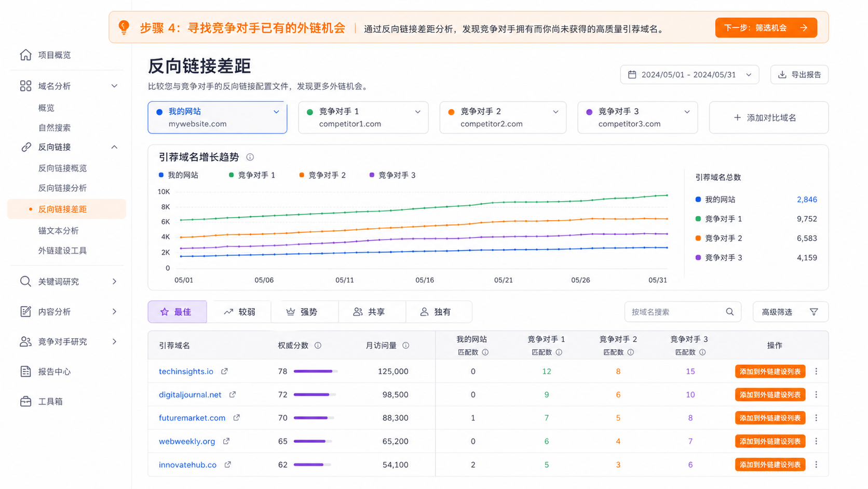Screen dimensions: 868x489
Task: Open 自然搜索 in sidebar
Action: click(x=55, y=128)
